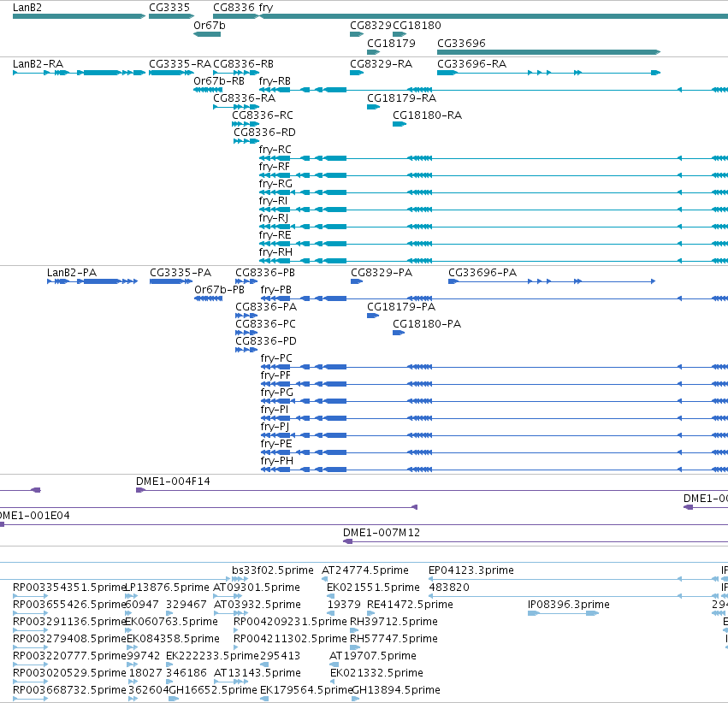
Task: Select the CG8336-PA protein label
Action: pos(266,307)
